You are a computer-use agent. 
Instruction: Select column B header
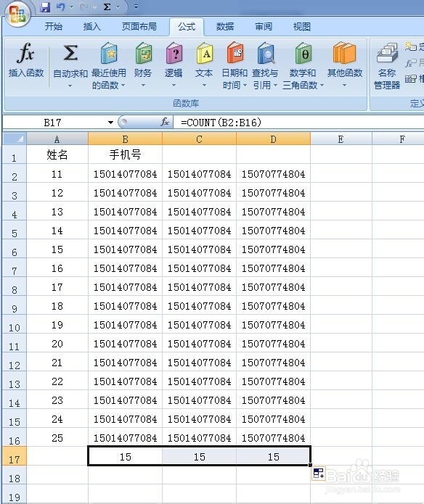125,139
